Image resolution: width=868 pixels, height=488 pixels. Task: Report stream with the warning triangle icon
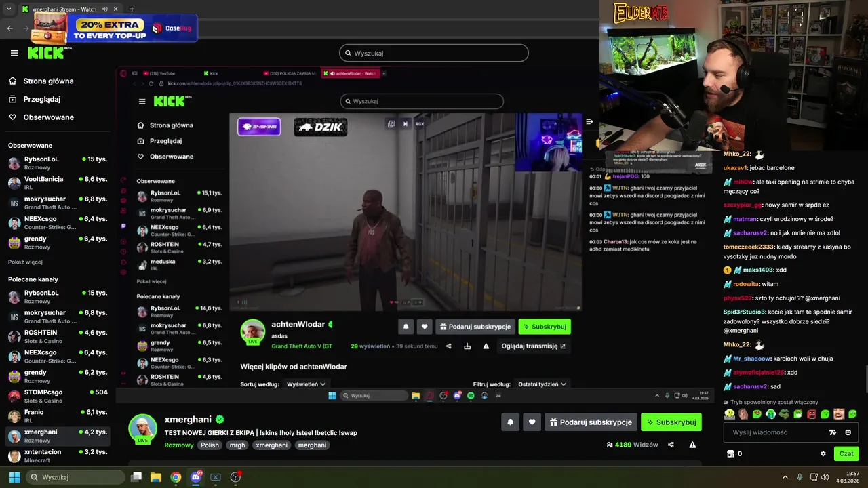pyautogui.click(x=692, y=445)
